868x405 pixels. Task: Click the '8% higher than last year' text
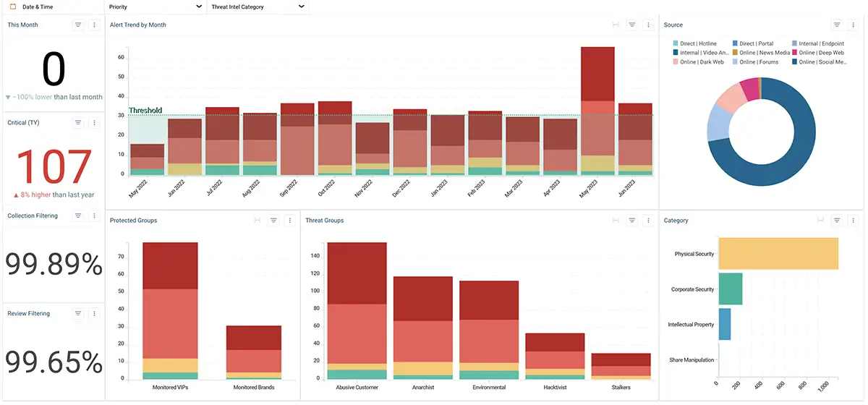[54, 195]
